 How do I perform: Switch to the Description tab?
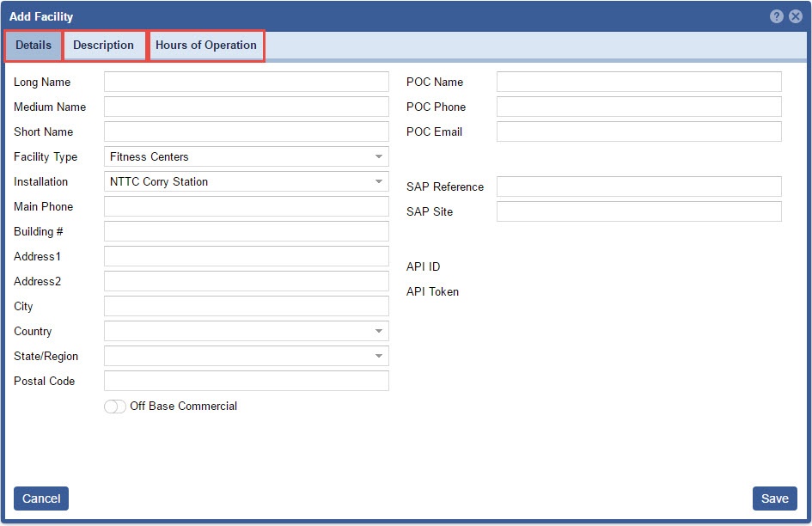coord(103,46)
